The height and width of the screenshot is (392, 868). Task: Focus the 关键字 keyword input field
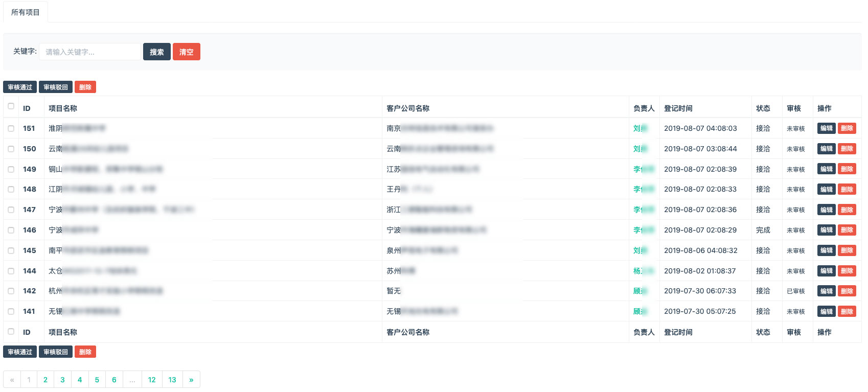pyautogui.click(x=90, y=52)
